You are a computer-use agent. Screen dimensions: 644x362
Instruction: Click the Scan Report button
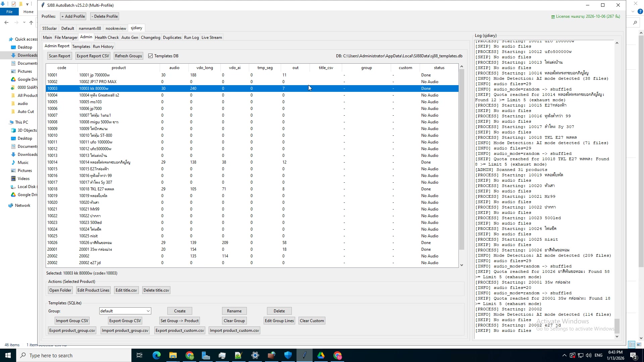[59, 56]
